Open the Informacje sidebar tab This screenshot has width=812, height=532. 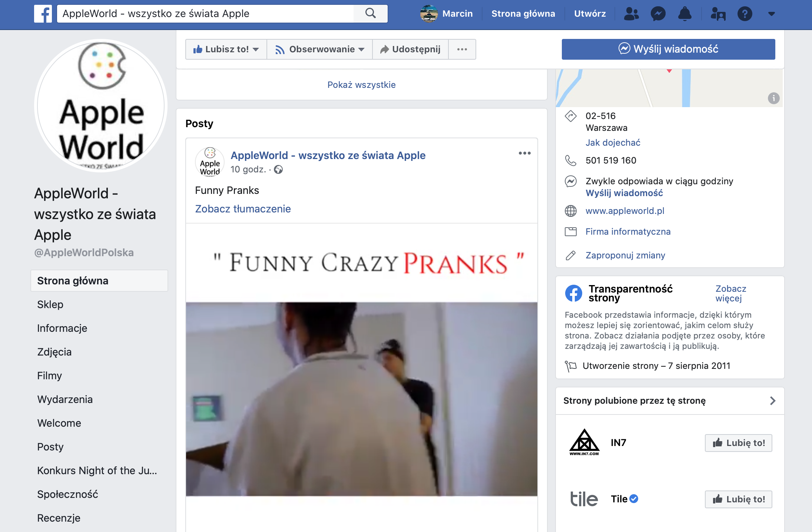(x=62, y=328)
